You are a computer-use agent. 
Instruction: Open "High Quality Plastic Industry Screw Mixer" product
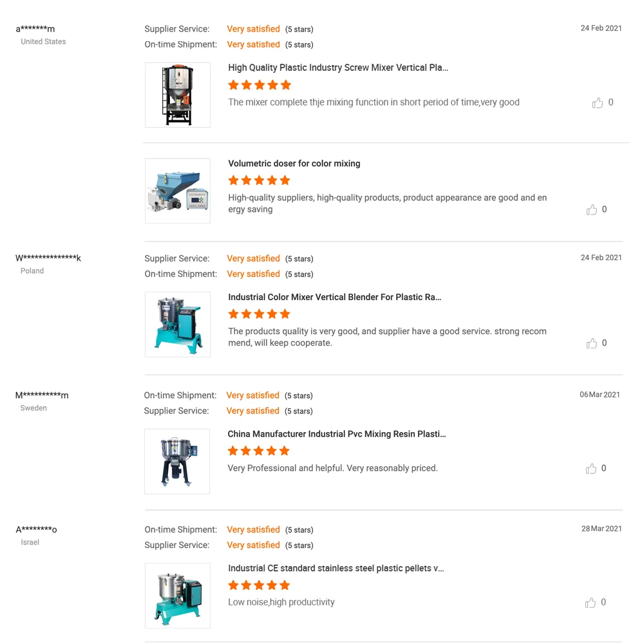338,68
